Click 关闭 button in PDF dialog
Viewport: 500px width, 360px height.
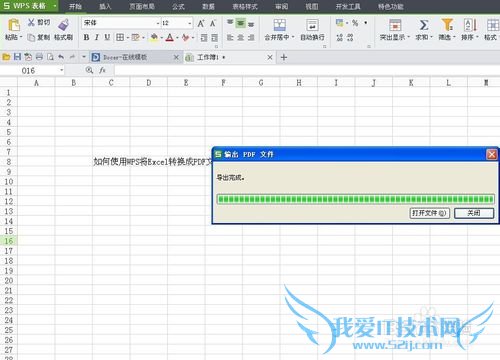click(474, 213)
